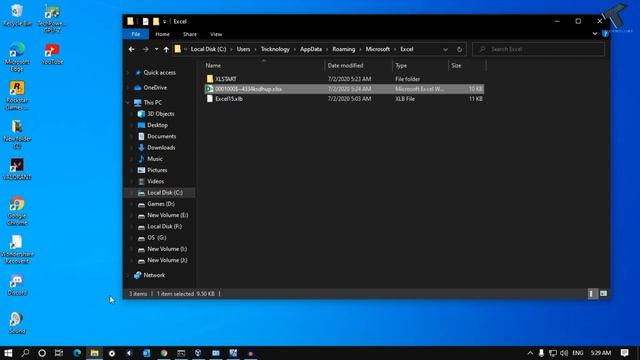Expand the ribbon with the chevron
Viewport: 640px width, 360px height.
pyautogui.click(x=595, y=34)
